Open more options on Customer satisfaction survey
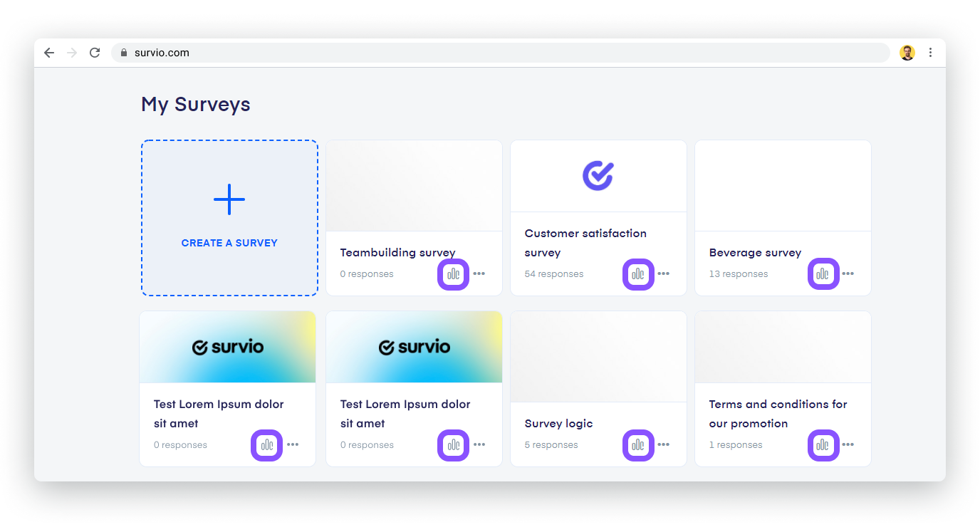 pos(664,273)
